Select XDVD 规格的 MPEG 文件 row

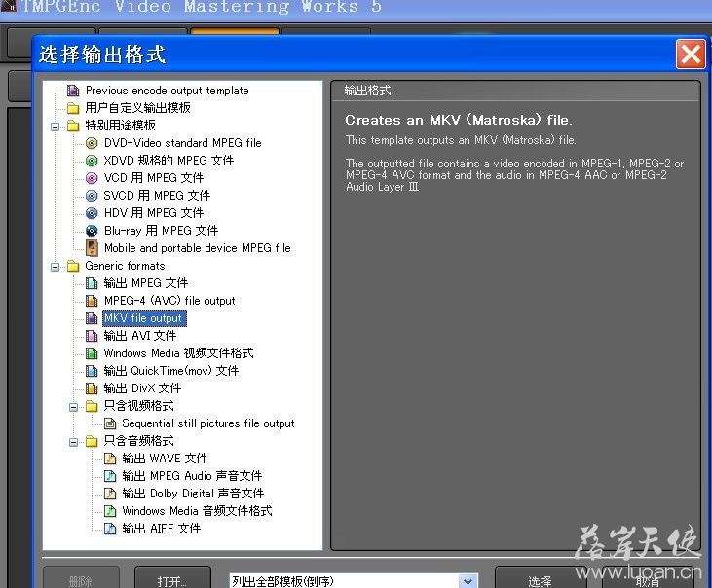169,161
